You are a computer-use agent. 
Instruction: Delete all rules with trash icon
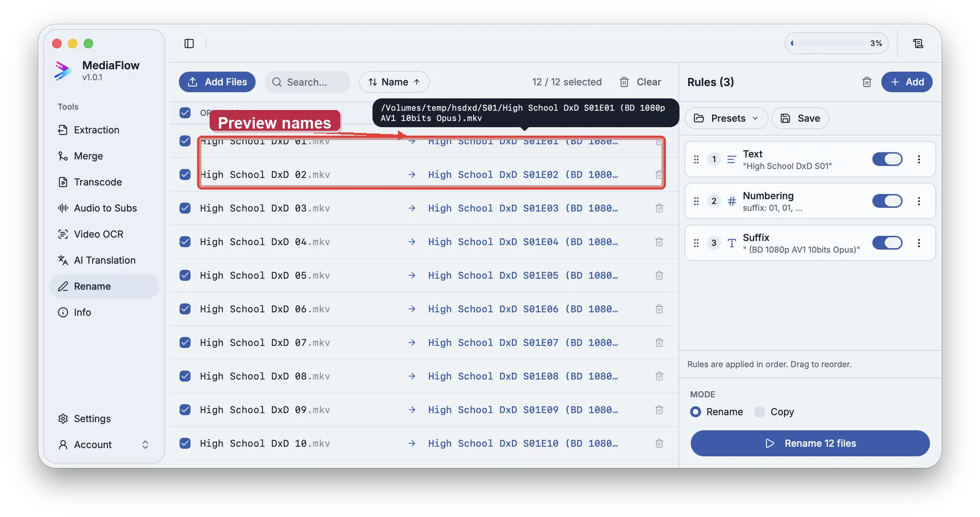coord(867,82)
